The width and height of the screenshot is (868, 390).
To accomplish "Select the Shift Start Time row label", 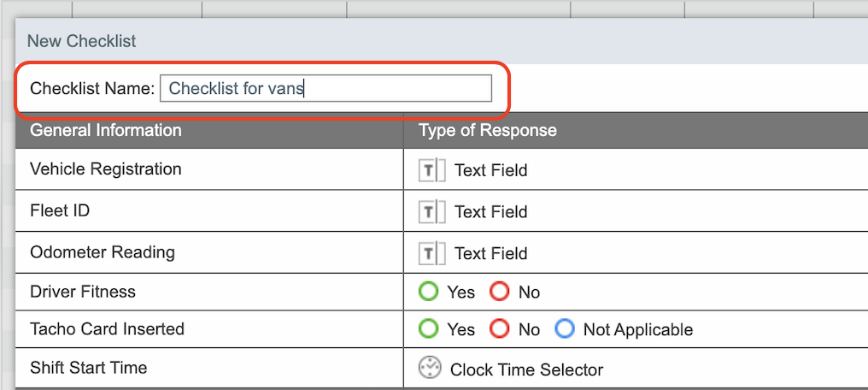I will [89, 368].
